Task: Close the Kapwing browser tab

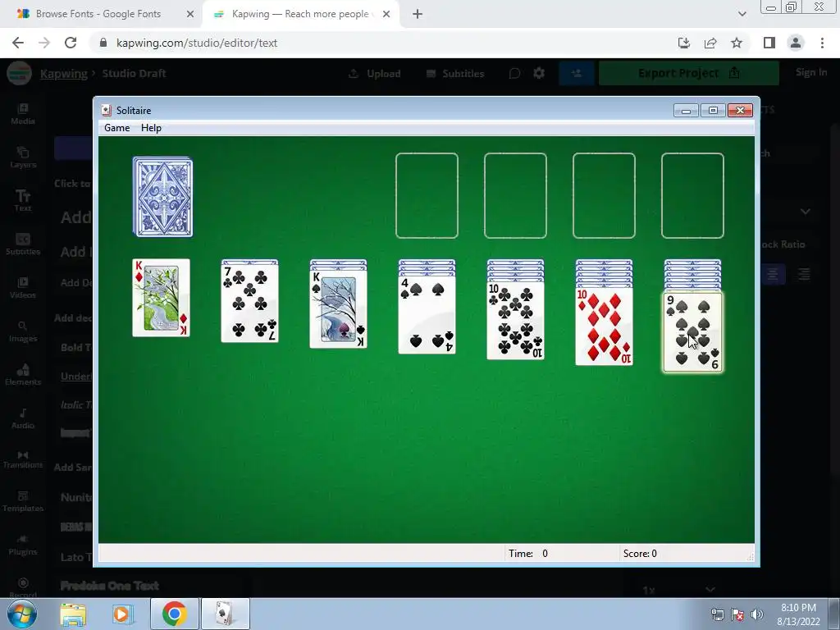Action: pyautogui.click(x=386, y=14)
